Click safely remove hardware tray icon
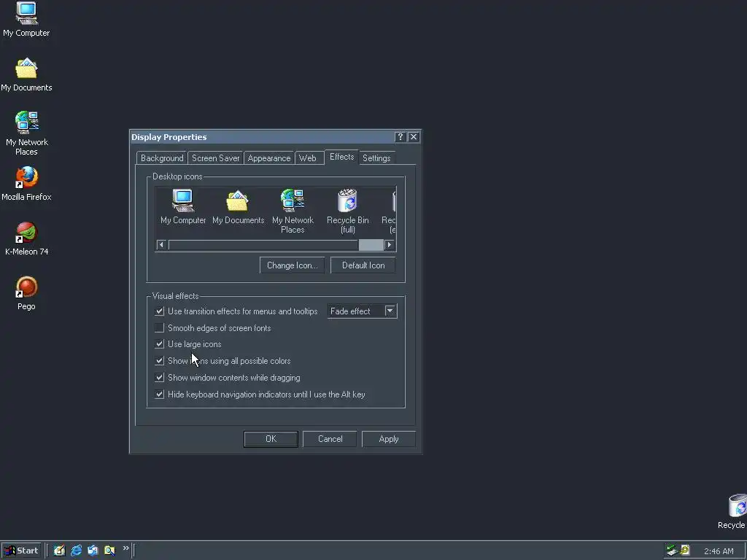747x560 pixels. 672,551
